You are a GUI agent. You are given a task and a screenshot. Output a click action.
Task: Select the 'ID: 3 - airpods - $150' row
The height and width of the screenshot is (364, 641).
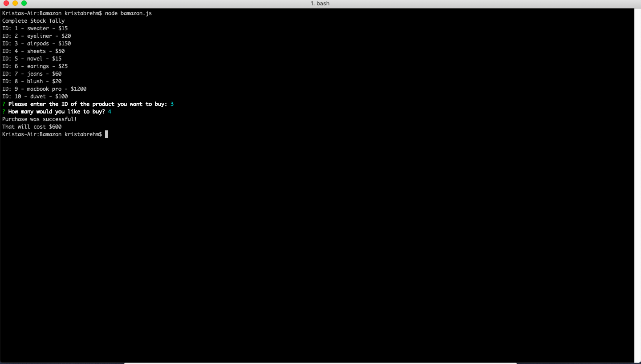click(37, 44)
